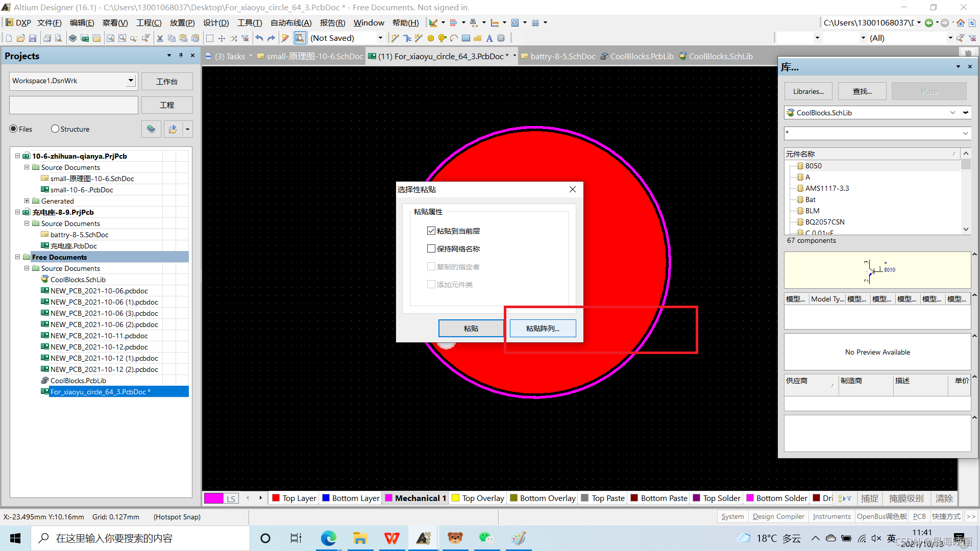980x551 pixels.
Task: Click the Cut scissors toolbar icon
Action: (x=160, y=38)
